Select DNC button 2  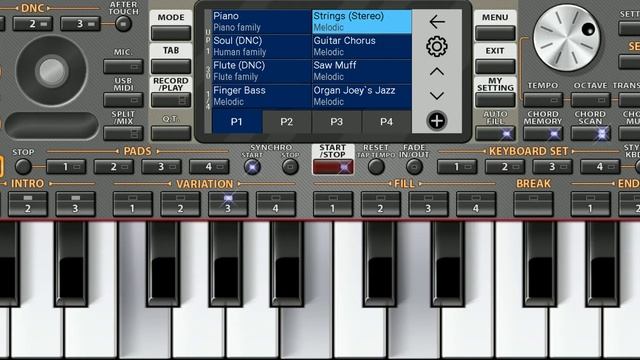pyautogui.click(x=33, y=24)
